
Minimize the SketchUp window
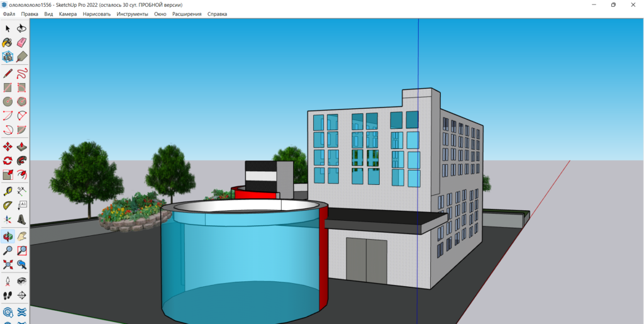point(594,4)
